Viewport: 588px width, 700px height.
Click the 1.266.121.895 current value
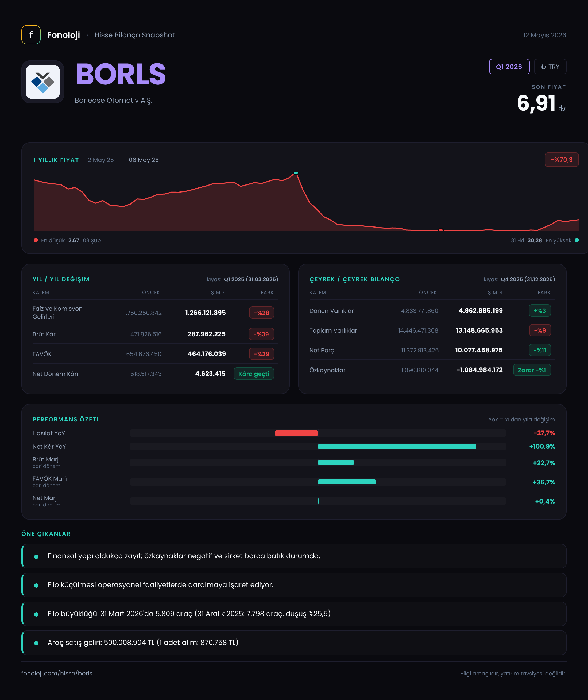pos(205,313)
